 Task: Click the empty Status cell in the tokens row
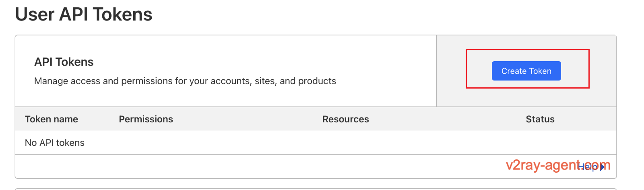(x=540, y=143)
